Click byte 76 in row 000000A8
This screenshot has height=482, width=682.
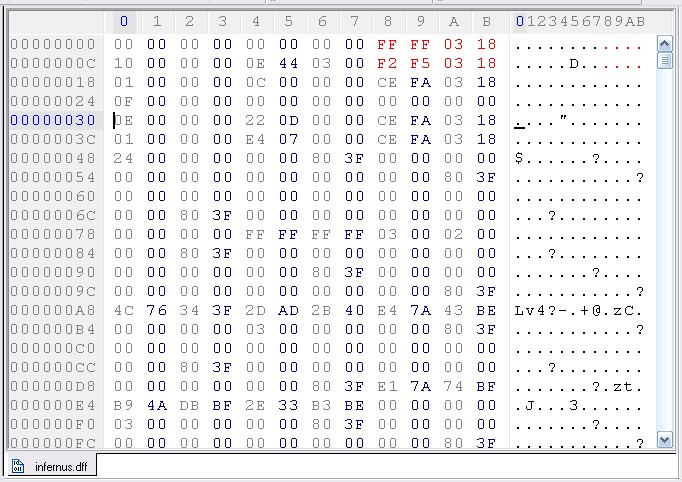click(157, 310)
